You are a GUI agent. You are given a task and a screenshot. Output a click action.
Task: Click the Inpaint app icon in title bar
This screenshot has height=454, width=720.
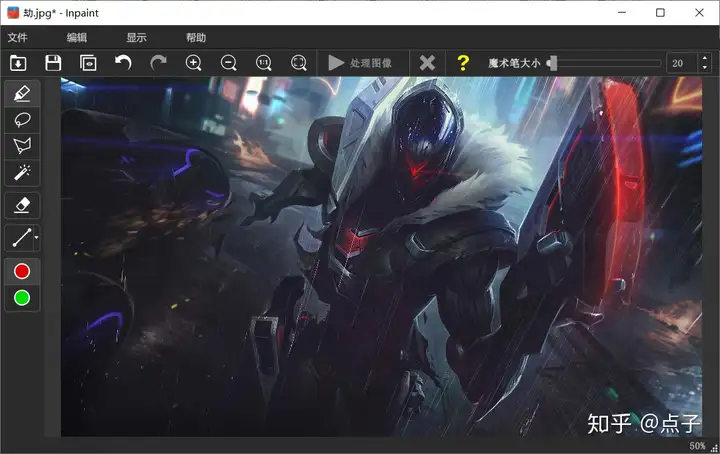pos(13,13)
